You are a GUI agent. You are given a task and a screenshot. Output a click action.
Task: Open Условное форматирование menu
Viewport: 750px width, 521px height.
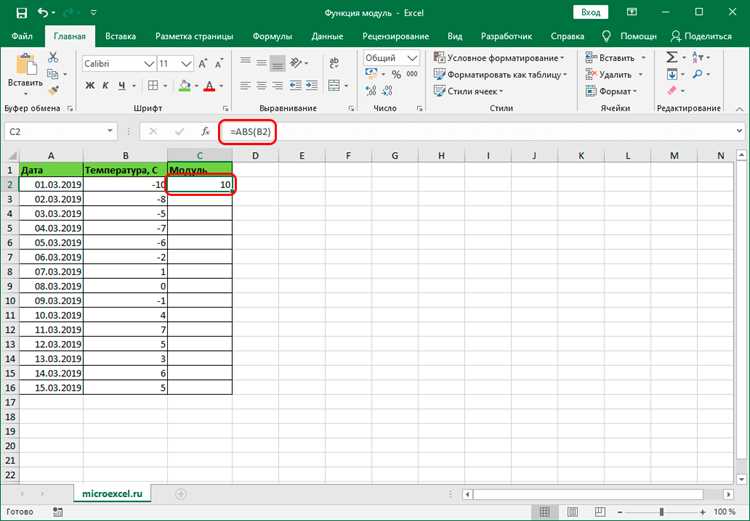(x=499, y=58)
